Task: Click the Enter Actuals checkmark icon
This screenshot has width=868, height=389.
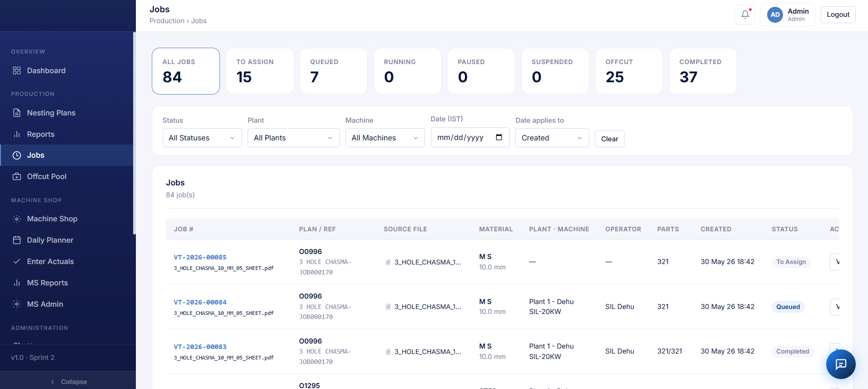Action: [x=17, y=261]
